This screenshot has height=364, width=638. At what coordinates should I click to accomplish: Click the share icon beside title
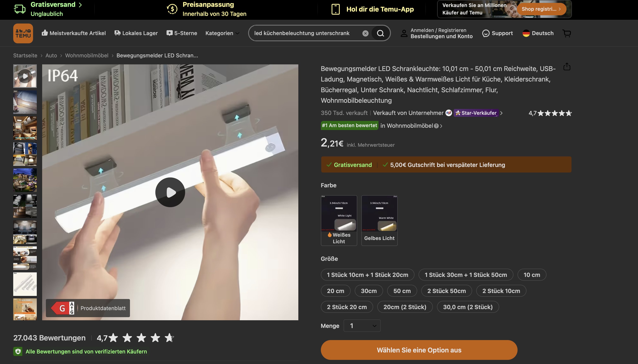pyautogui.click(x=567, y=67)
